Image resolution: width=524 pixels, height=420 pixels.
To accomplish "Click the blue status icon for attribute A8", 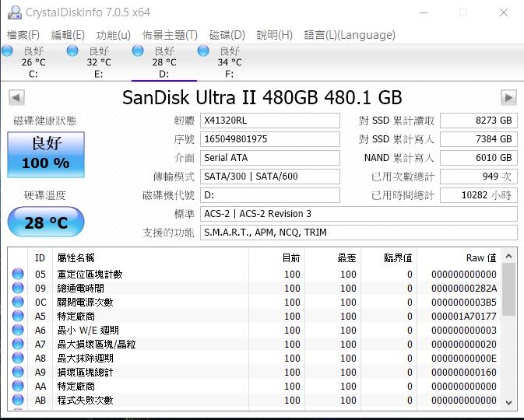I will pyautogui.click(x=18, y=358).
